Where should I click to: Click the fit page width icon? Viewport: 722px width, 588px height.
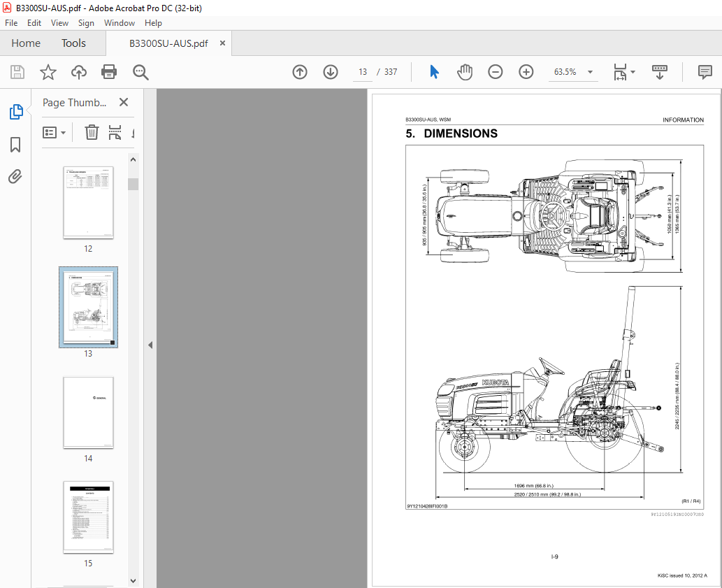pos(620,72)
